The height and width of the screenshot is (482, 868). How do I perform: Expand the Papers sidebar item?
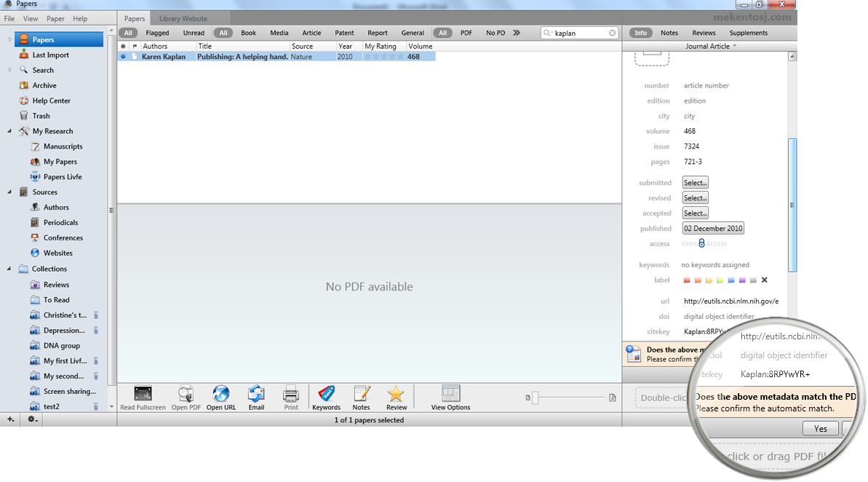pyautogui.click(x=9, y=39)
